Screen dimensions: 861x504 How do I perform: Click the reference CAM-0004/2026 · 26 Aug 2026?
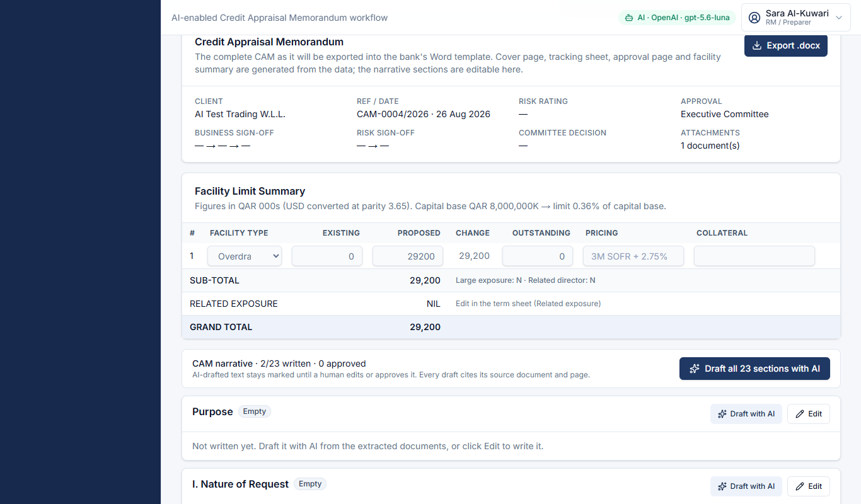(x=424, y=114)
